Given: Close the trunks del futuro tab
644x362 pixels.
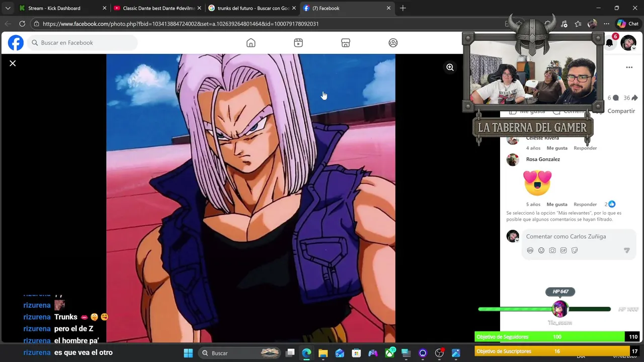Looking at the screenshot, I should tap(294, 8).
